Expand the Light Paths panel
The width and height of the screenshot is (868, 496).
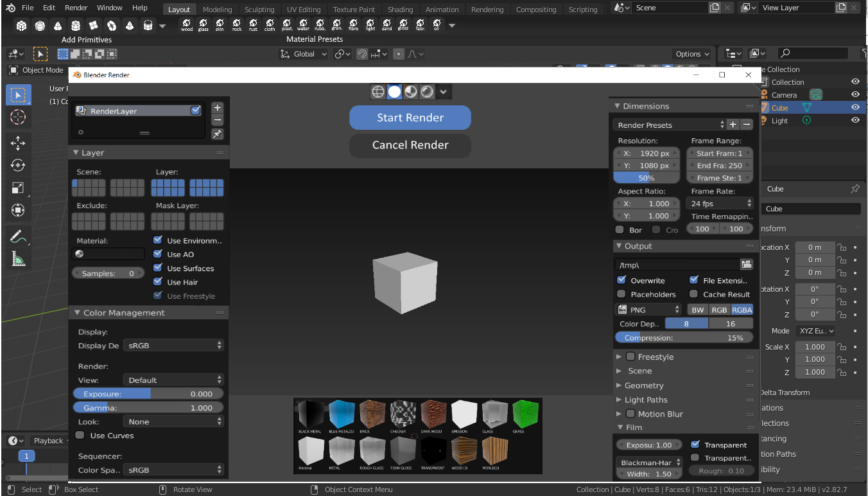(x=646, y=400)
